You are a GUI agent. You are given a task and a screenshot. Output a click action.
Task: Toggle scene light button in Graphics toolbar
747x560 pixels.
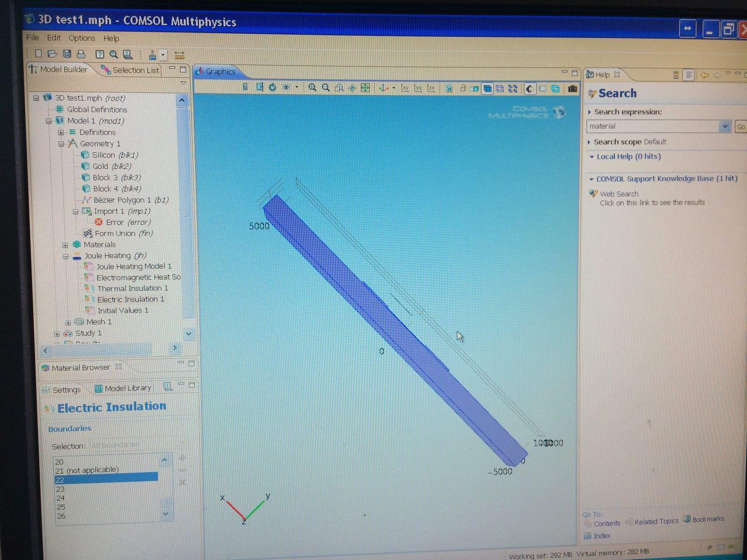click(x=529, y=89)
